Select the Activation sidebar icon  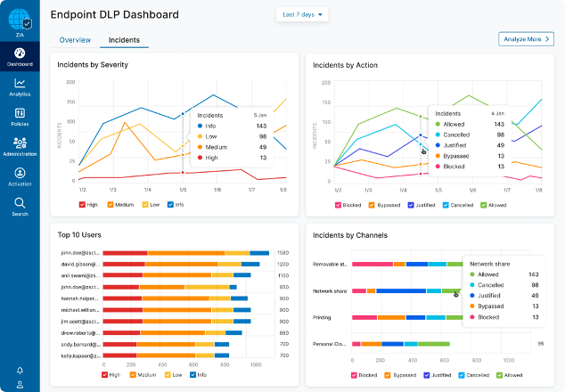click(20, 177)
